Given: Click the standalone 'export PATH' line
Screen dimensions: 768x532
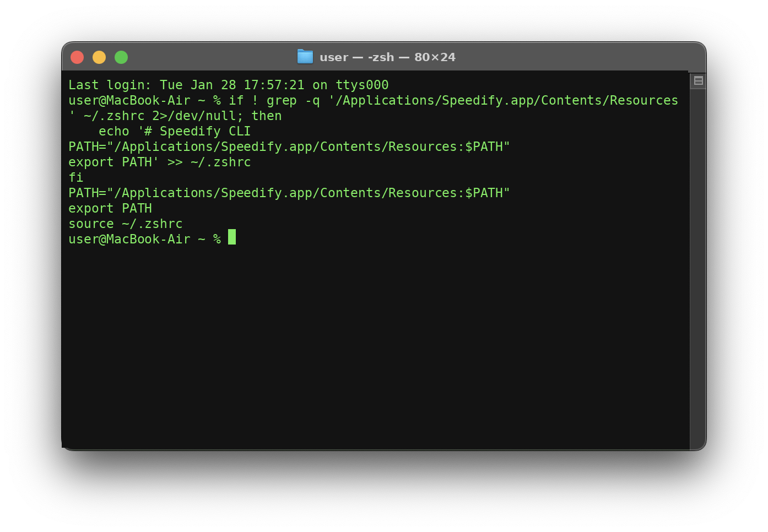Looking at the screenshot, I should click(x=110, y=208).
